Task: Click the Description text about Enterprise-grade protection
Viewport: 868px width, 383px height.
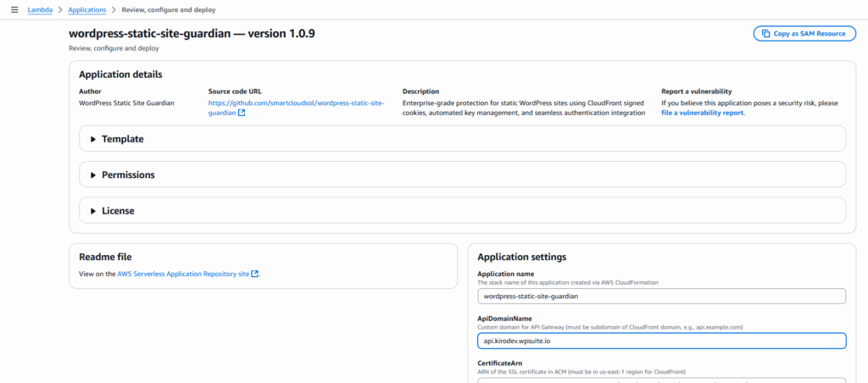Action: (524, 108)
